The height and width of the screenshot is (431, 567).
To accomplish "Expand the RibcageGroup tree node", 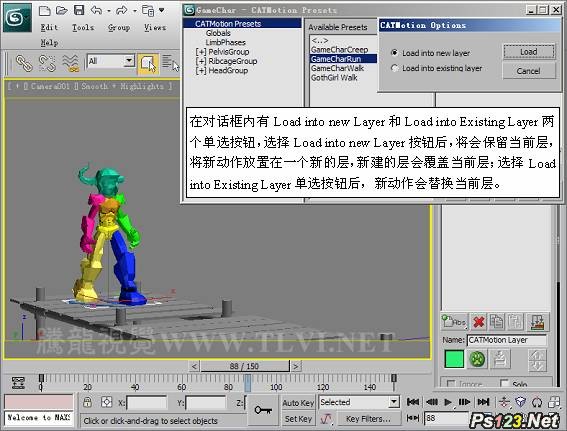I will pyautogui.click(x=200, y=61).
